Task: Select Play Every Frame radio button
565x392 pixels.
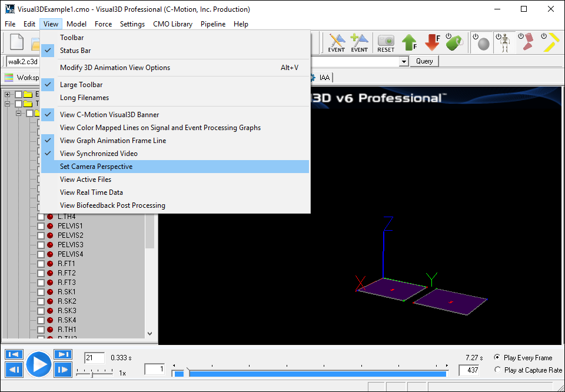Action: click(497, 358)
